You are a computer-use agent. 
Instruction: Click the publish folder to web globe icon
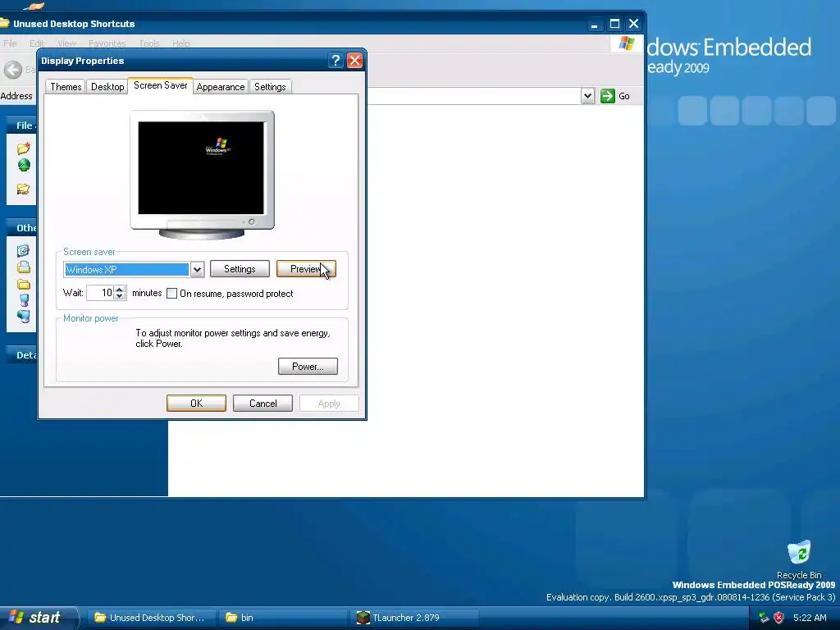(x=24, y=166)
